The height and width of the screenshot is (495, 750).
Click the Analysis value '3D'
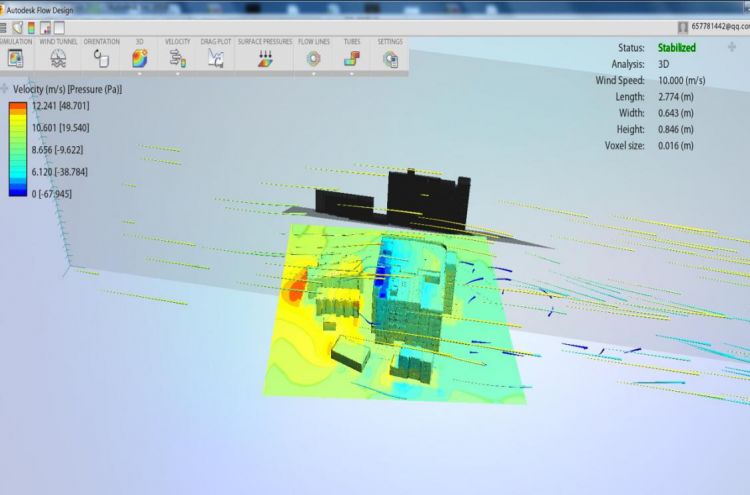point(663,64)
